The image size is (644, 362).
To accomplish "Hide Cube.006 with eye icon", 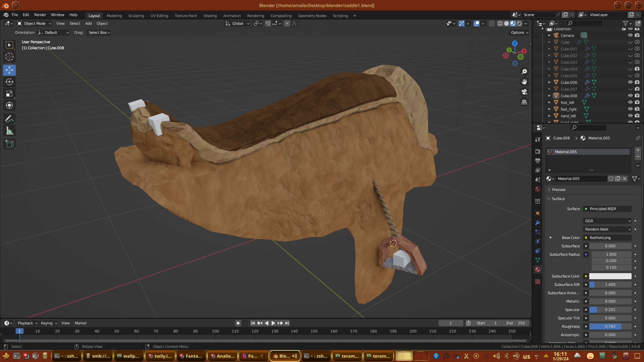I will click(x=630, y=82).
